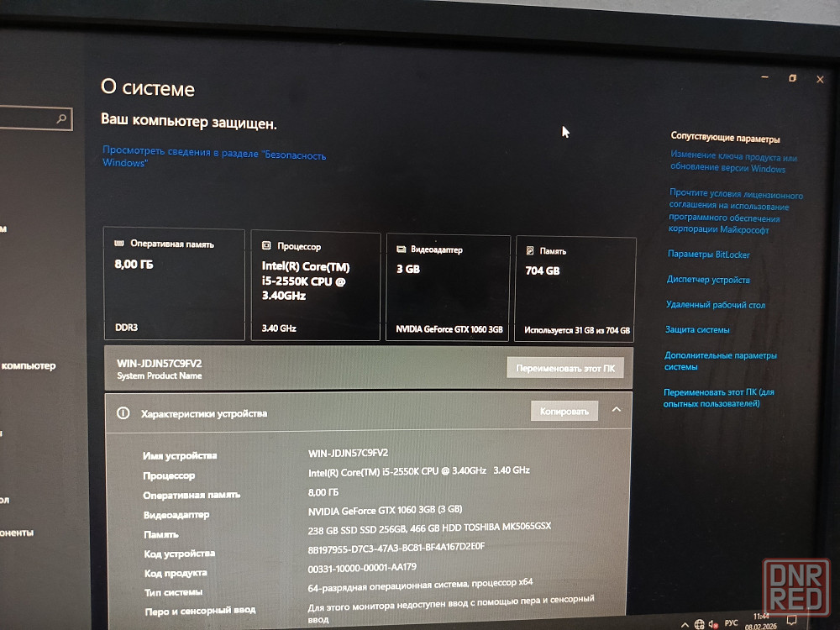Click the info icon beside Характеристики устройства
Image resolution: width=840 pixels, height=630 pixels.
coord(123,413)
